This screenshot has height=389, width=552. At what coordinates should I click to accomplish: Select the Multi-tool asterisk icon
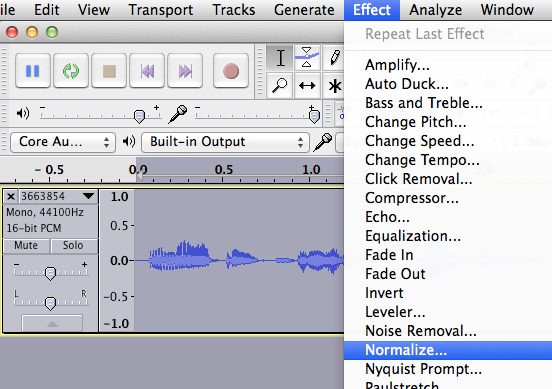click(334, 86)
